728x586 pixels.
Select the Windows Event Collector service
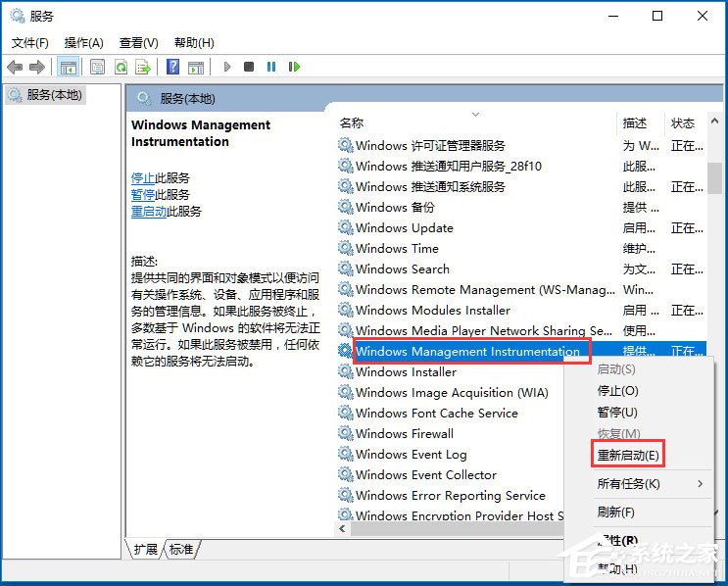tap(426, 474)
